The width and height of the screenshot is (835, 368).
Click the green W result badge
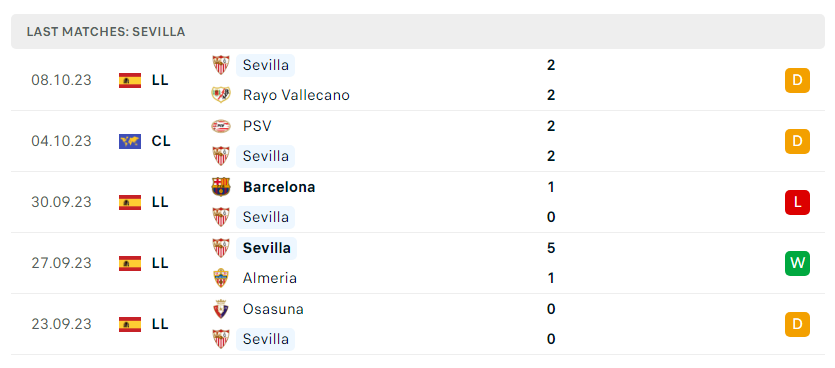[797, 263]
